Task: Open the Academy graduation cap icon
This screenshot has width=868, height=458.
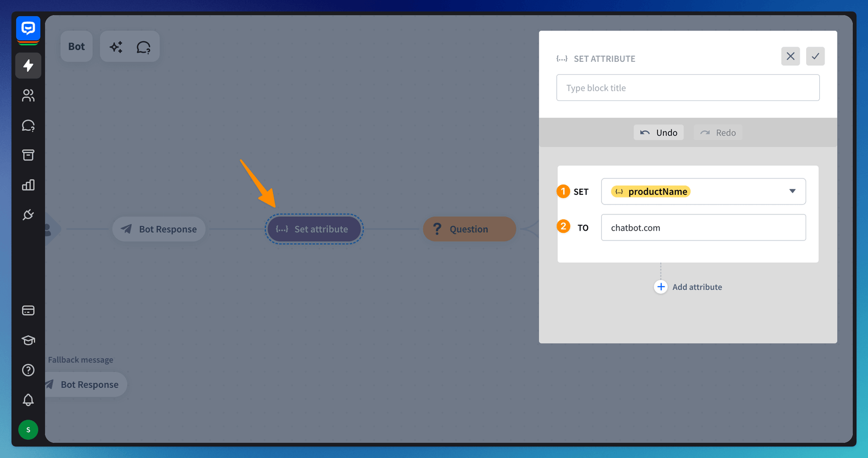Action: 28,340
